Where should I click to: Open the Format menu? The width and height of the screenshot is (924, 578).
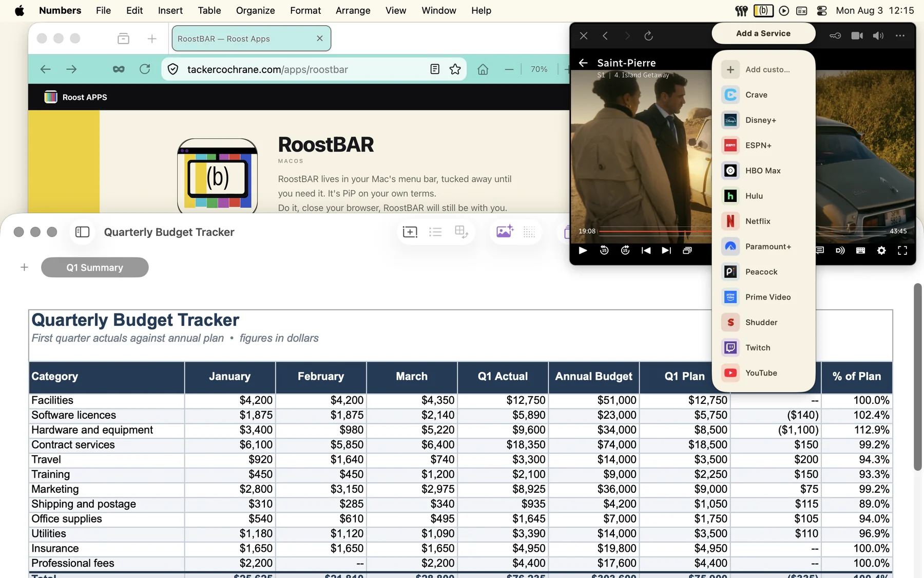click(305, 10)
